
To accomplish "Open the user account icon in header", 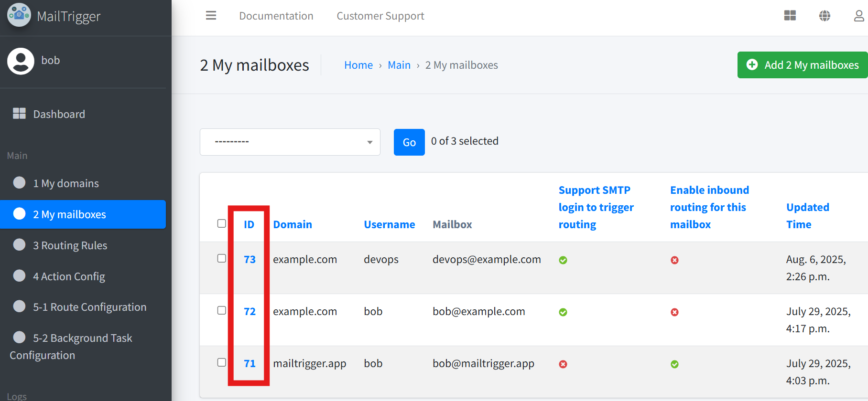I will 859,16.
